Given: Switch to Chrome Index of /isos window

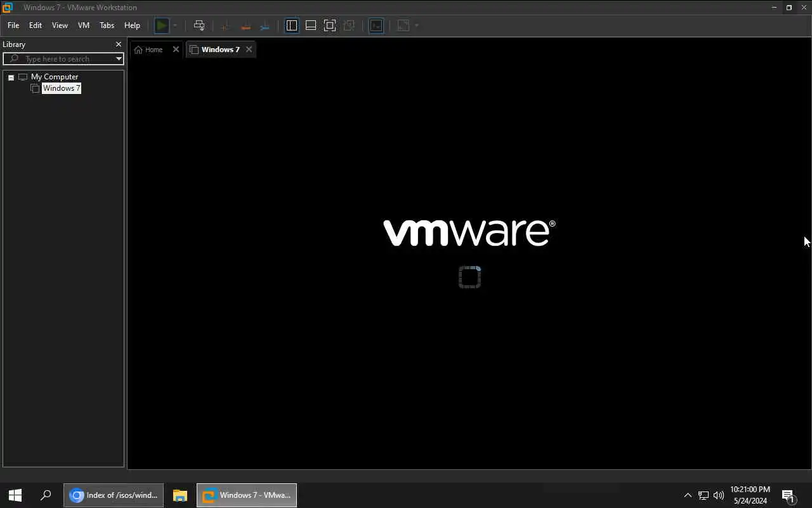Looking at the screenshot, I should click(114, 495).
